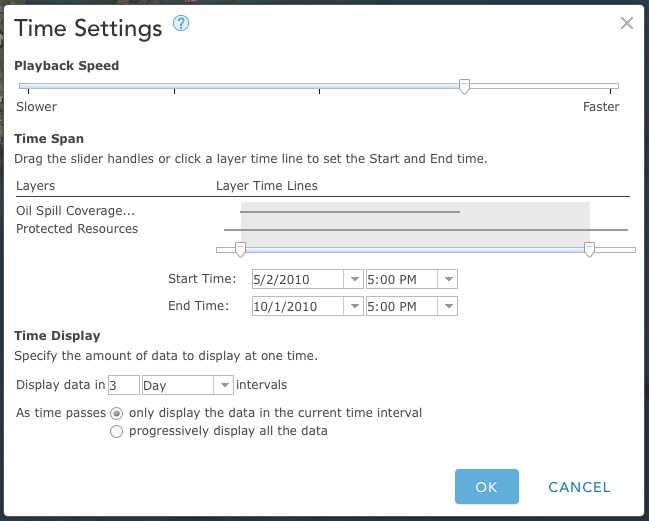This screenshot has height=521, width=649.
Task: Click the Time Settings help icon
Action: click(181, 24)
